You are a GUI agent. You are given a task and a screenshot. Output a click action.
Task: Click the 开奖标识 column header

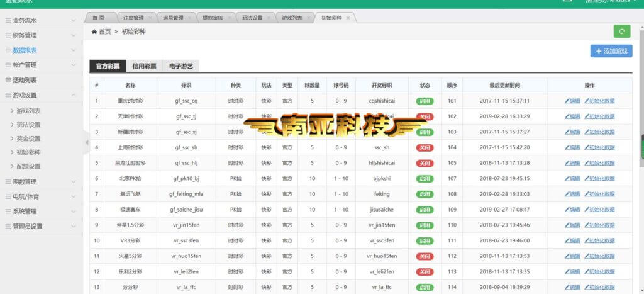(382, 86)
